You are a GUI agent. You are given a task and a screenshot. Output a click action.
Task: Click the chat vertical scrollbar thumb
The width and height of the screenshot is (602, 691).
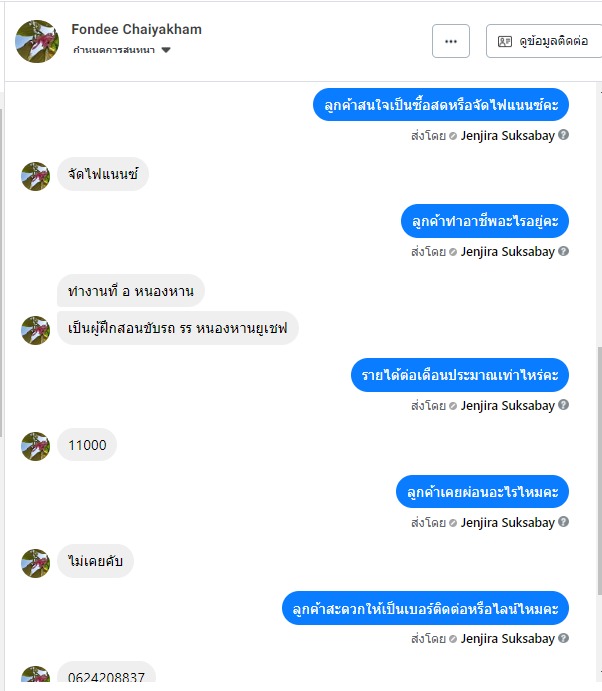[599, 471]
